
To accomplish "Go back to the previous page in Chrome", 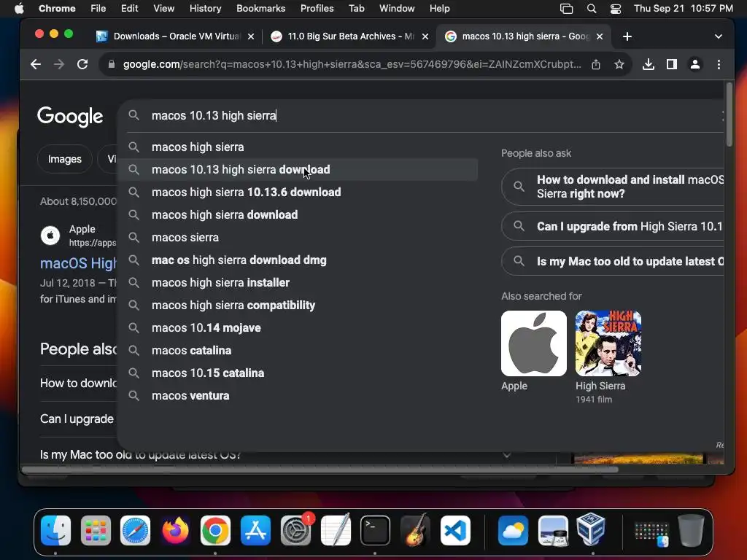I will (x=36, y=64).
